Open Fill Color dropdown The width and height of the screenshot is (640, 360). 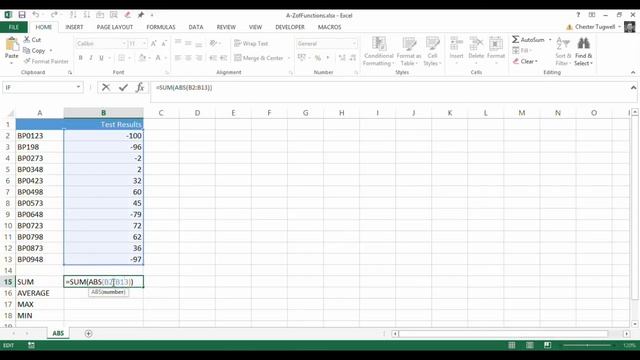pyautogui.click(x=149, y=58)
